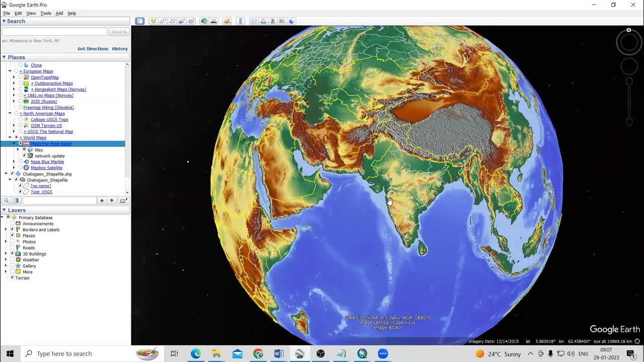Screen dimensions: 644x362
Task: Open the ruler measurement tool
Action: [x=240, y=21]
